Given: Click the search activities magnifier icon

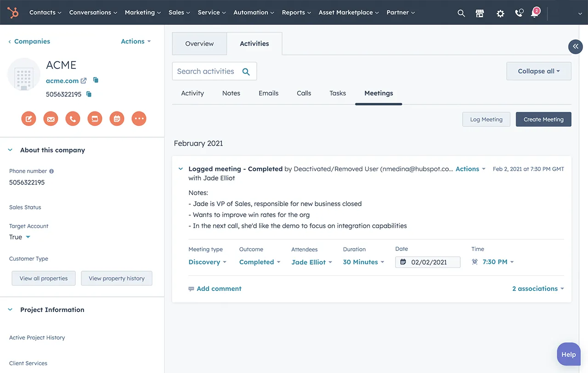Looking at the screenshot, I should pyautogui.click(x=246, y=72).
